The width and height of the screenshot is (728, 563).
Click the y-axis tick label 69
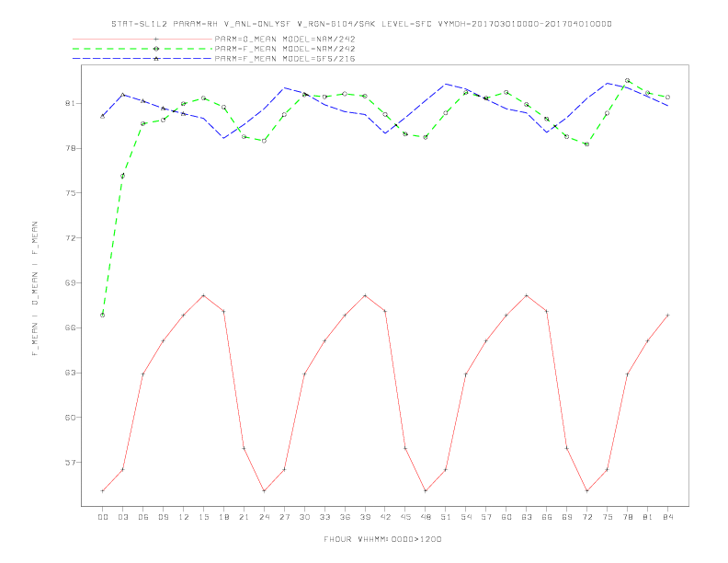(x=70, y=283)
